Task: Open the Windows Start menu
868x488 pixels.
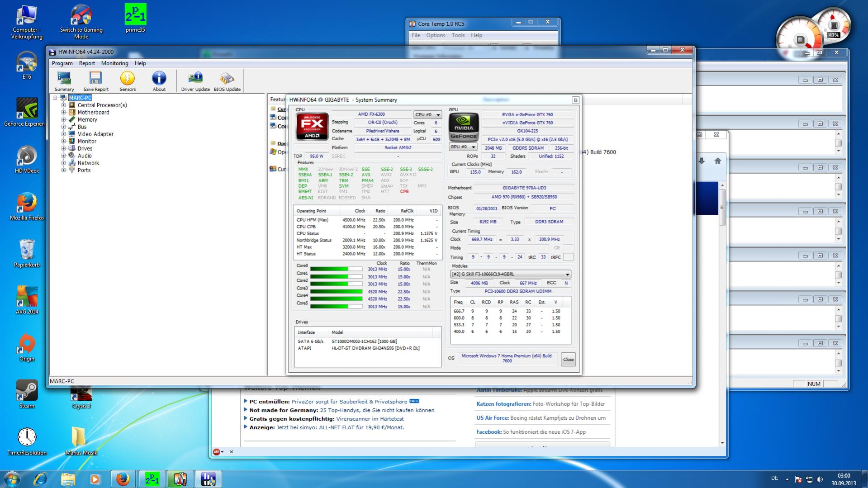Action: 12,479
